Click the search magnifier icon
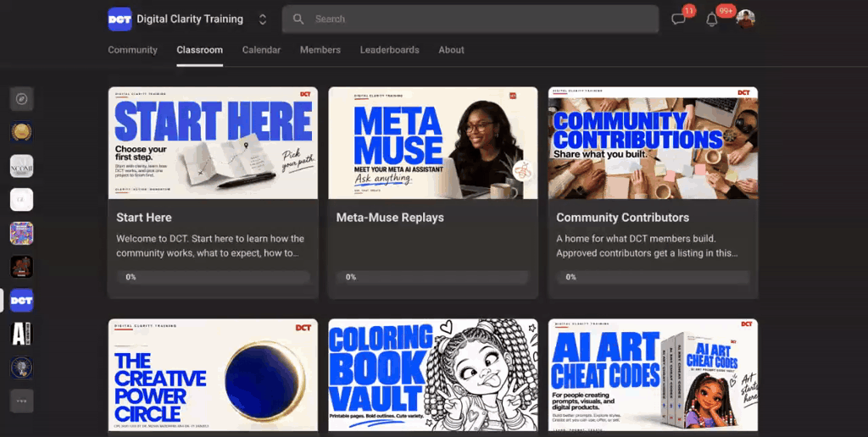The height and width of the screenshot is (437, 868). 298,19
